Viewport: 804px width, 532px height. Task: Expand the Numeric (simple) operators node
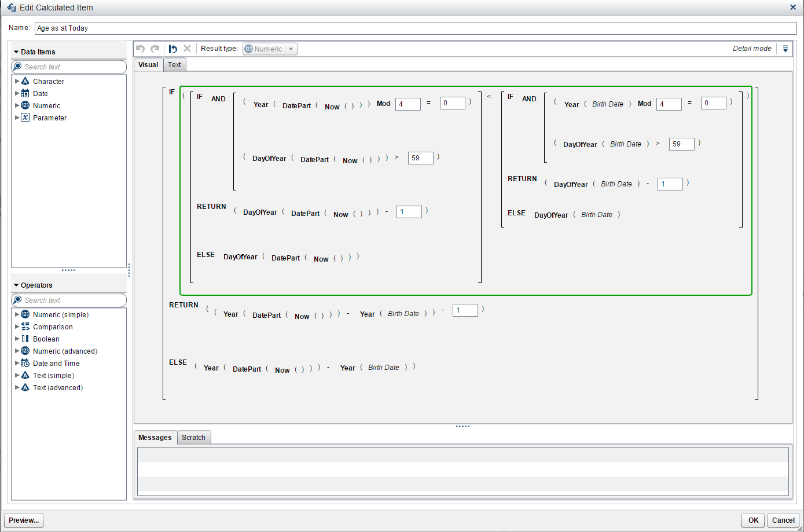click(17, 314)
